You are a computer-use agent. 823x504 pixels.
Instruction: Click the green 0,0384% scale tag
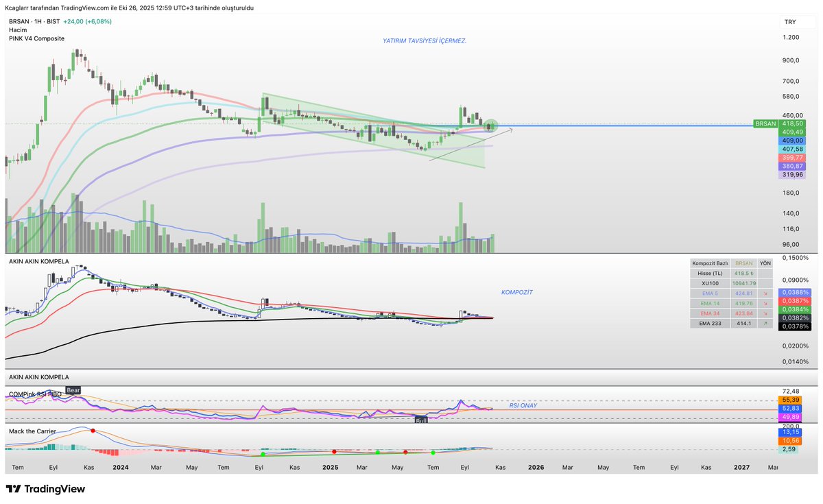point(794,310)
